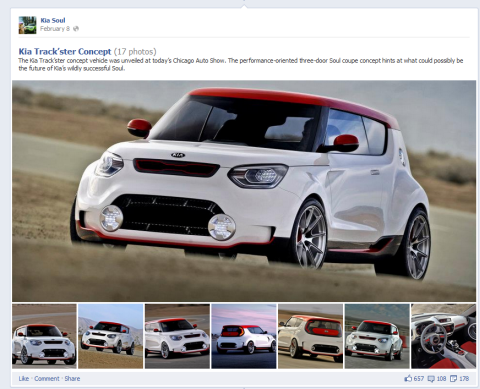This screenshot has width=480, height=389.
Task: Click the thumbs-up likes icon
Action: tap(408, 378)
